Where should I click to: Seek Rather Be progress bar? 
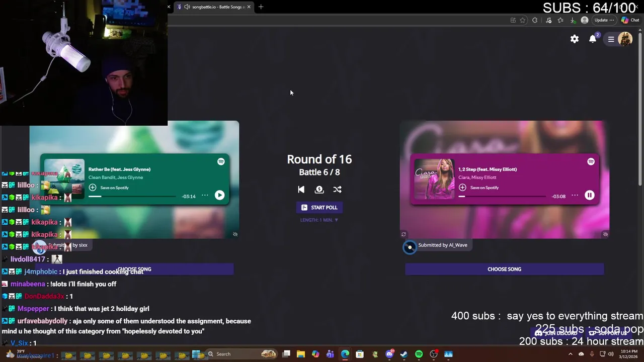click(132, 197)
